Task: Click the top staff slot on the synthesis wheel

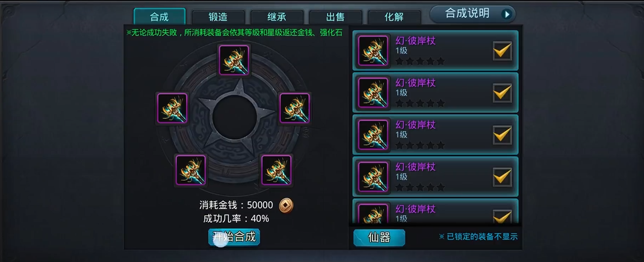Action: pyautogui.click(x=234, y=60)
